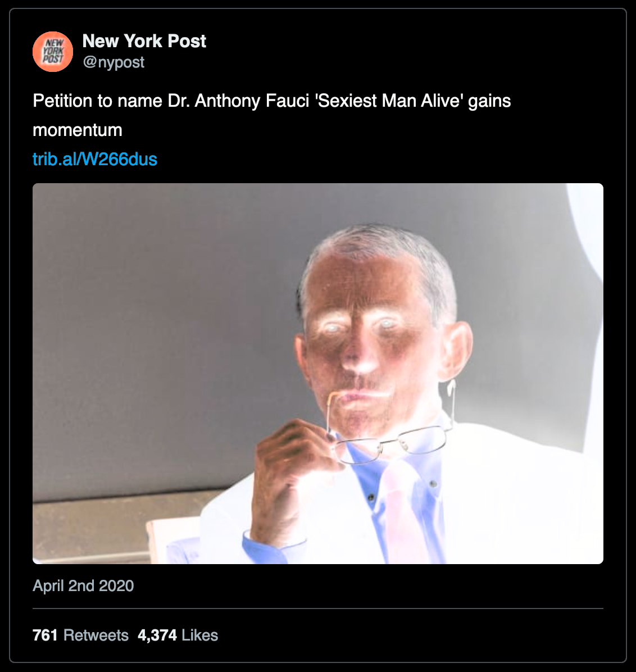Viewport: 636px width, 672px height.
Task: Open the New York Post display name
Action: pos(144,41)
